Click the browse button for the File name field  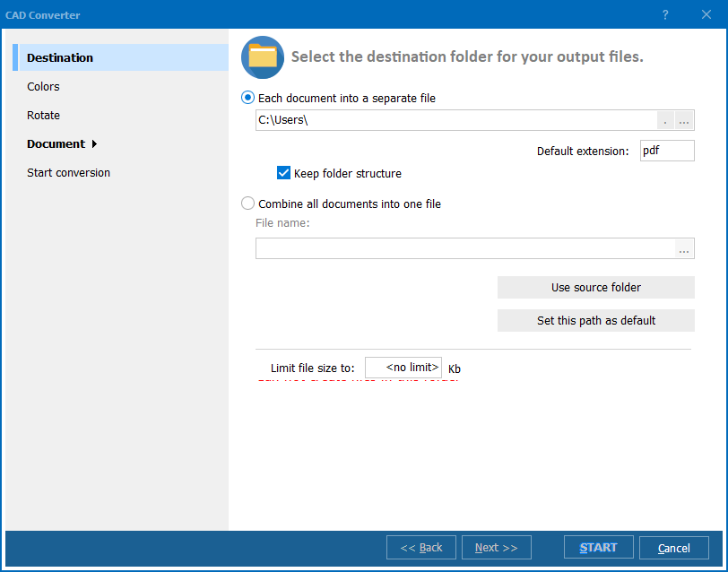[x=684, y=249]
